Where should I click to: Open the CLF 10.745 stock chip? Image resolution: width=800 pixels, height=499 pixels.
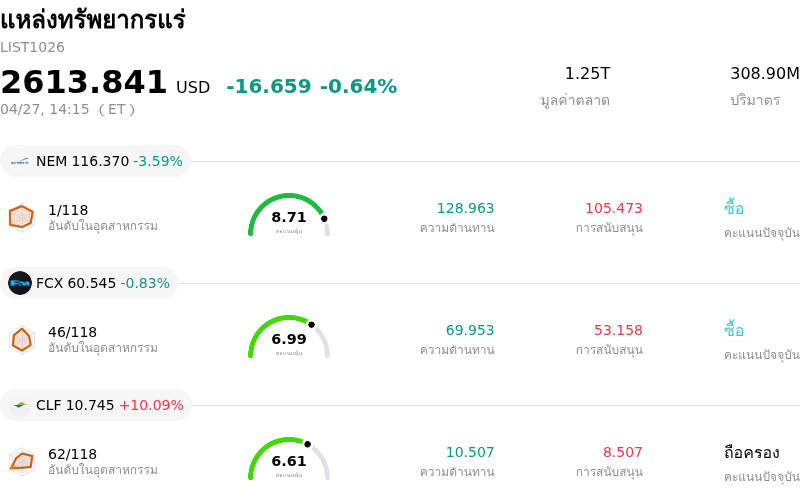pyautogui.click(x=97, y=405)
